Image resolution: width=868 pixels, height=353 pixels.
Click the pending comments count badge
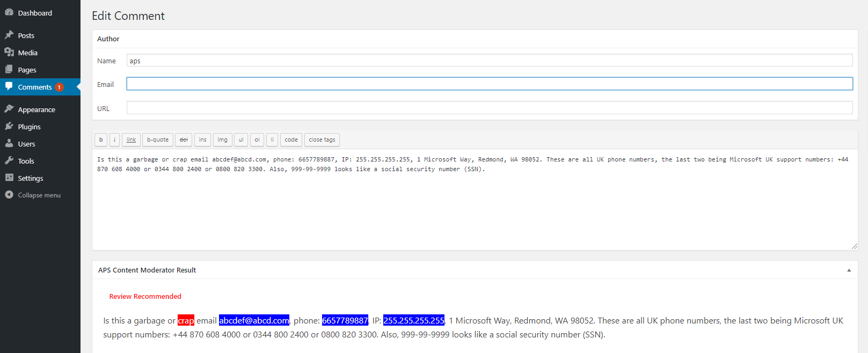tap(59, 87)
